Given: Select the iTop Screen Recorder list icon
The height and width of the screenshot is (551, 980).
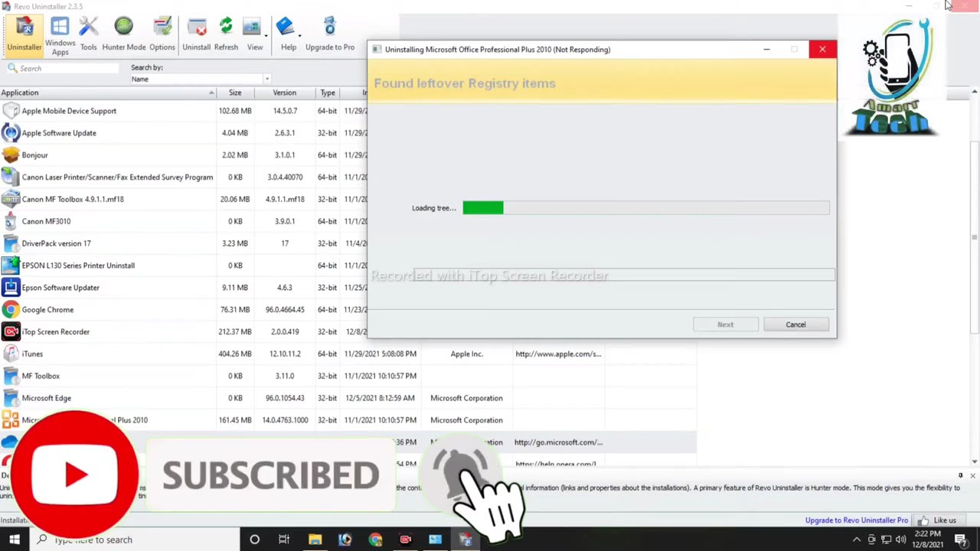Looking at the screenshot, I should pyautogui.click(x=11, y=332).
